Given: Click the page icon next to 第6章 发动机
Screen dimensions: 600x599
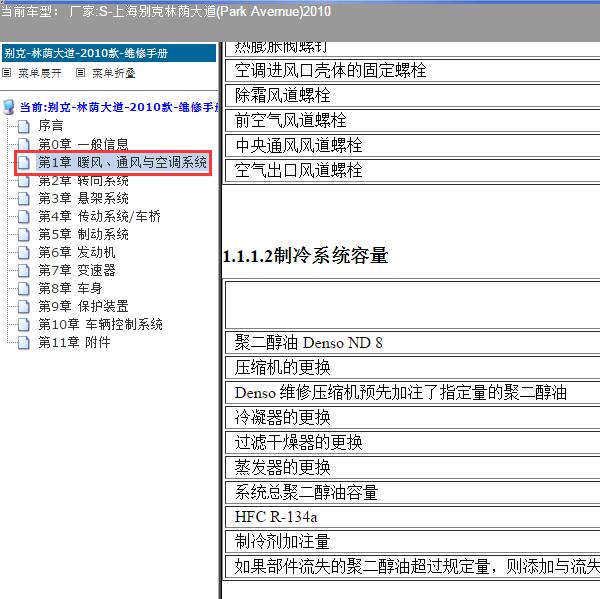Looking at the screenshot, I should point(24,252).
